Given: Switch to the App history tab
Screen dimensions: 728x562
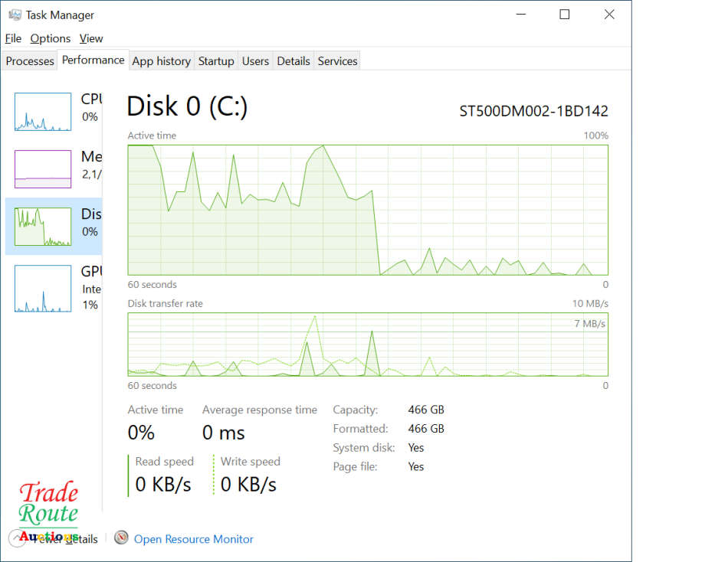Looking at the screenshot, I should point(161,61).
